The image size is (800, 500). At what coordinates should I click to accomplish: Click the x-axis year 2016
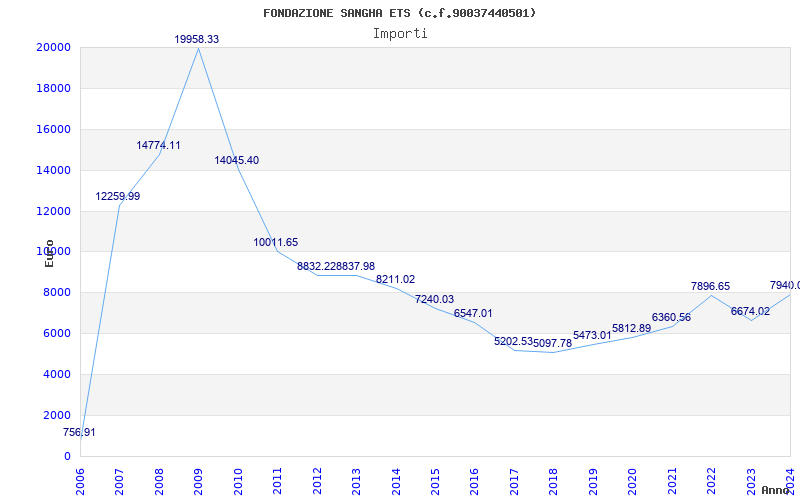pos(474,482)
